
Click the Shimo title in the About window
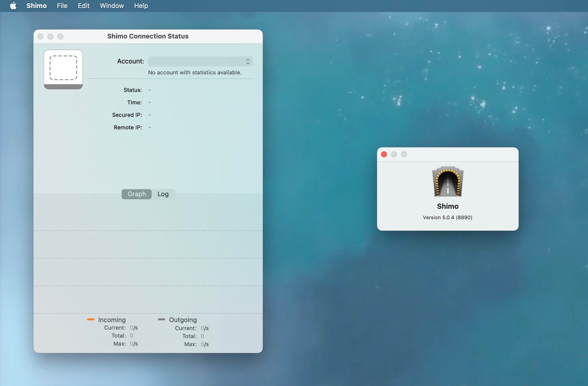click(x=447, y=206)
